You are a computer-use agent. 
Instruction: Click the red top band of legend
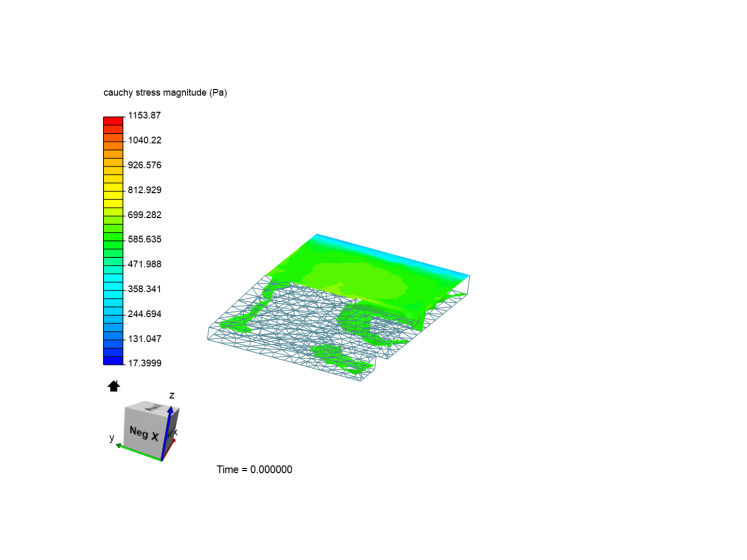(113, 121)
